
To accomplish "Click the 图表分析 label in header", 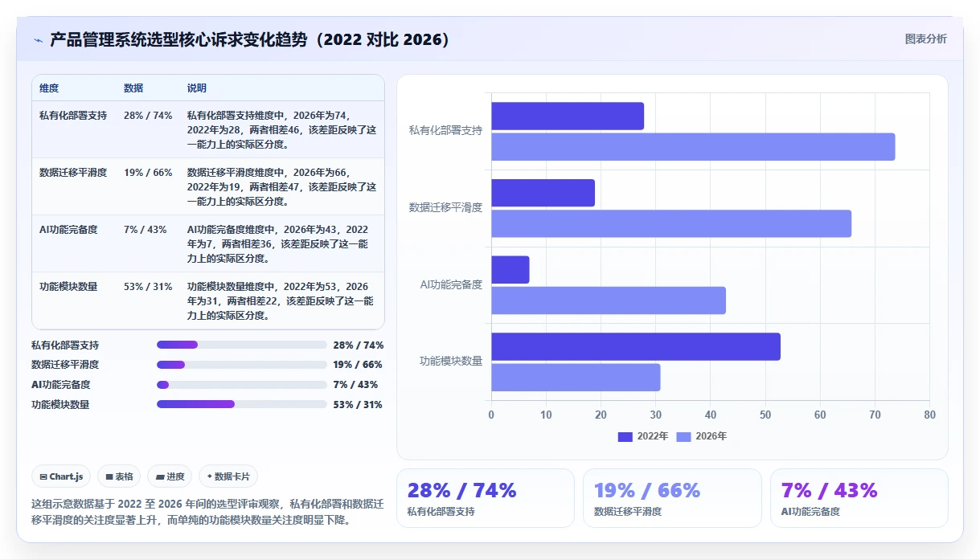I will [925, 39].
